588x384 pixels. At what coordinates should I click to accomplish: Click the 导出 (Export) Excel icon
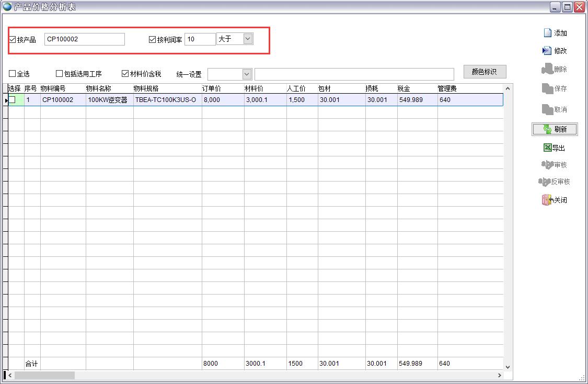547,148
